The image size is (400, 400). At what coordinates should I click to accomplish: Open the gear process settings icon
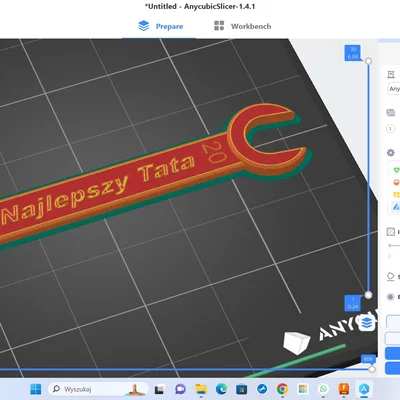390,153
